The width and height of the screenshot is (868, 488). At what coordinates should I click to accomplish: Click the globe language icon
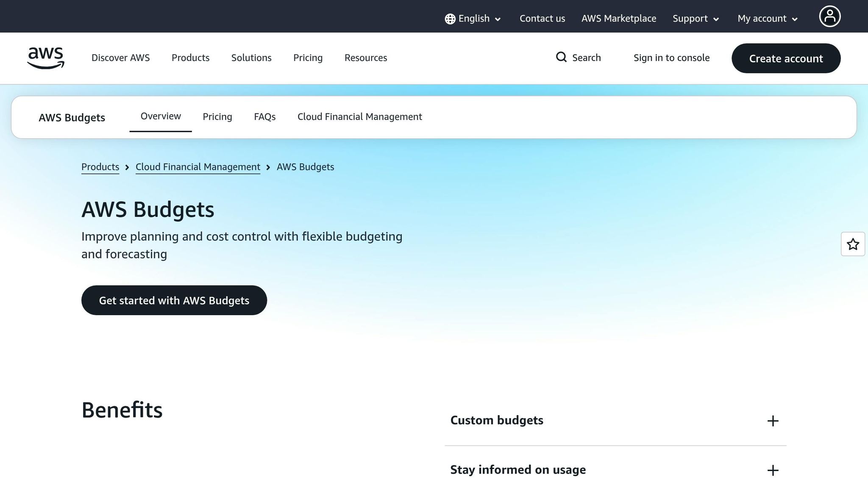450,19
